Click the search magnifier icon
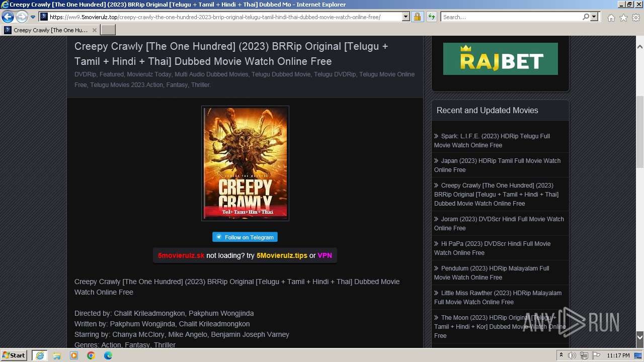644x362 pixels. point(586,17)
